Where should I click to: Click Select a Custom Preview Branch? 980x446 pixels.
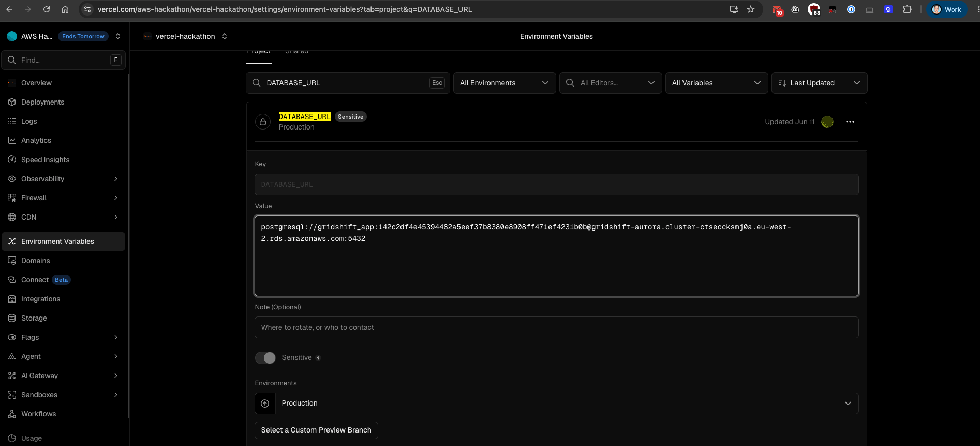point(316,430)
